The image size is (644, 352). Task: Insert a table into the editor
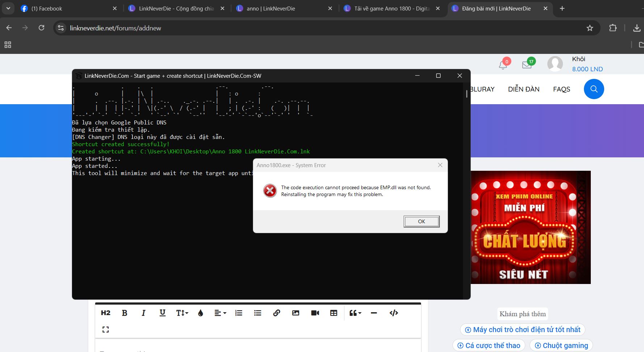point(334,313)
